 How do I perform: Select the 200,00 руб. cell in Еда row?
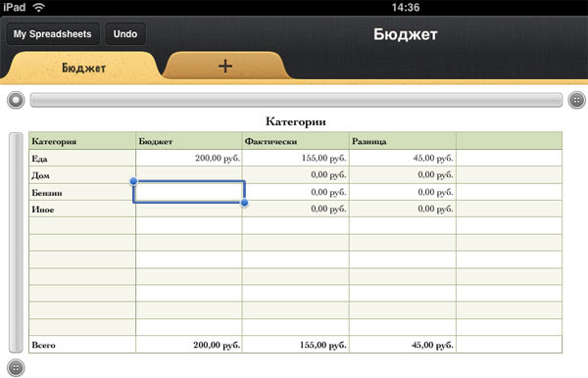click(x=189, y=158)
